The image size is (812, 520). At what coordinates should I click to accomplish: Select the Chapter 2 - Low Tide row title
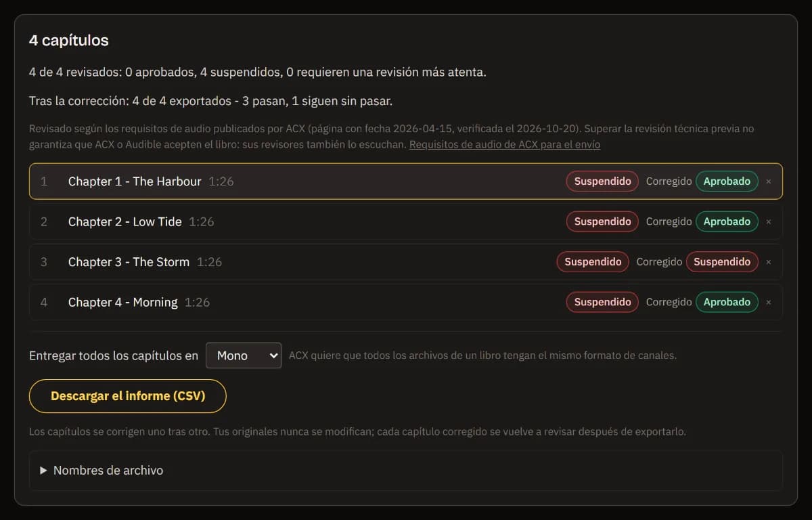125,221
